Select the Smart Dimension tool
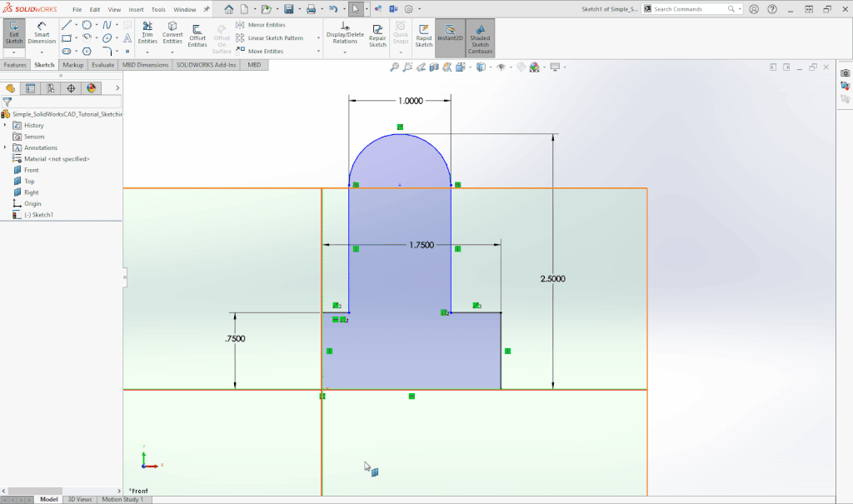 click(41, 33)
